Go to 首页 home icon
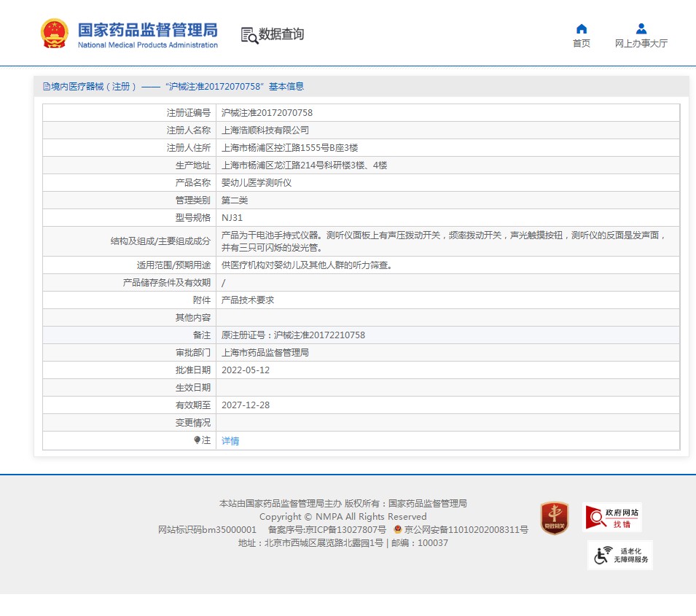The image size is (696, 616). (581, 29)
